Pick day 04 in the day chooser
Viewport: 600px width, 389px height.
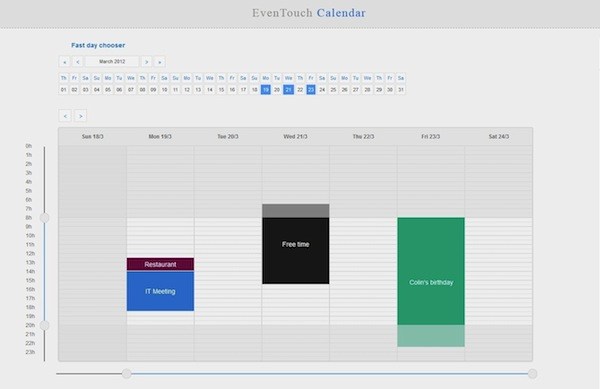pos(97,90)
